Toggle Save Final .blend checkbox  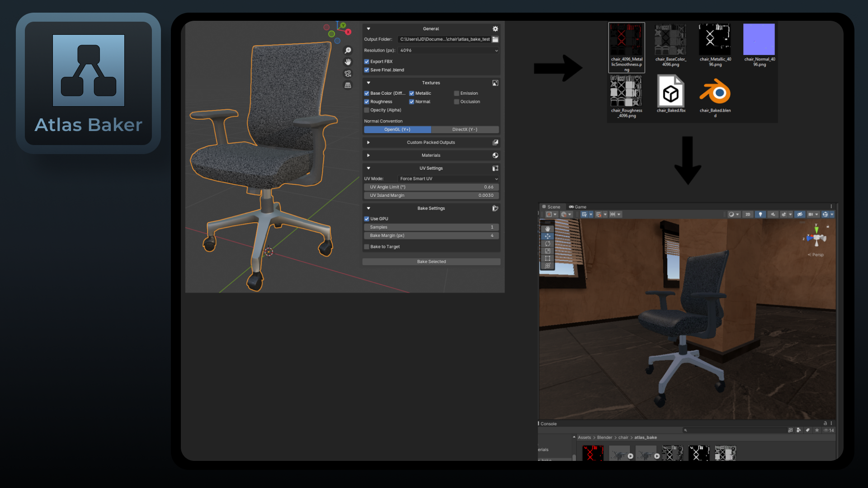tap(367, 70)
